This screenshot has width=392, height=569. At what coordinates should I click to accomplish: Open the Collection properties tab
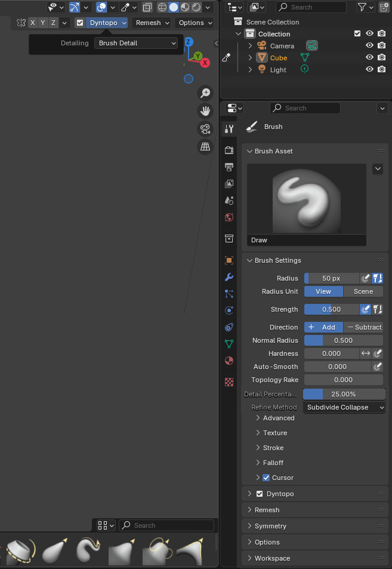click(x=229, y=238)
